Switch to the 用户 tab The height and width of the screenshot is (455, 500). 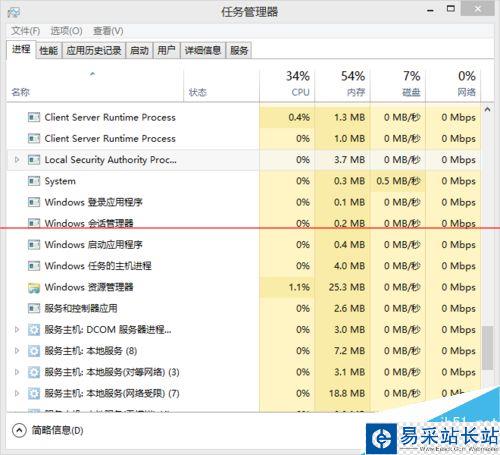(x=166, y=51)
